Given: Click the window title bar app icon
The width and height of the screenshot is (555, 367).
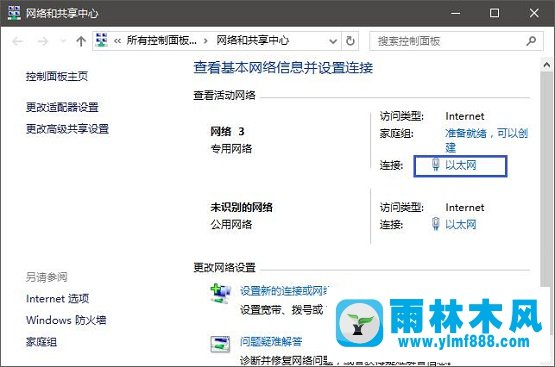Looking at the screenshot, I should (14, 13).
